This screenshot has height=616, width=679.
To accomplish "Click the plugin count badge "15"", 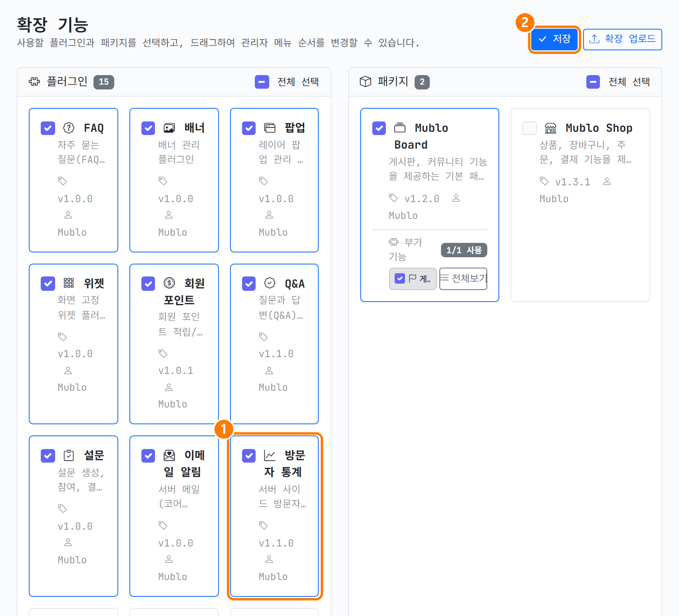I will [104, 82].
